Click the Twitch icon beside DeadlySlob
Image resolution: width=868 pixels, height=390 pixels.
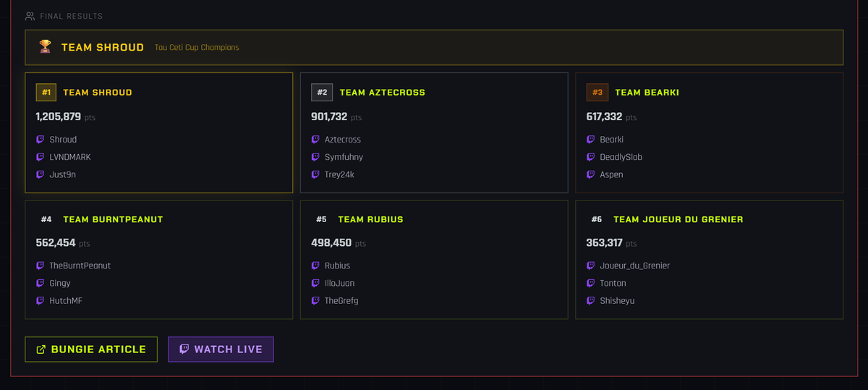point(591,157)
